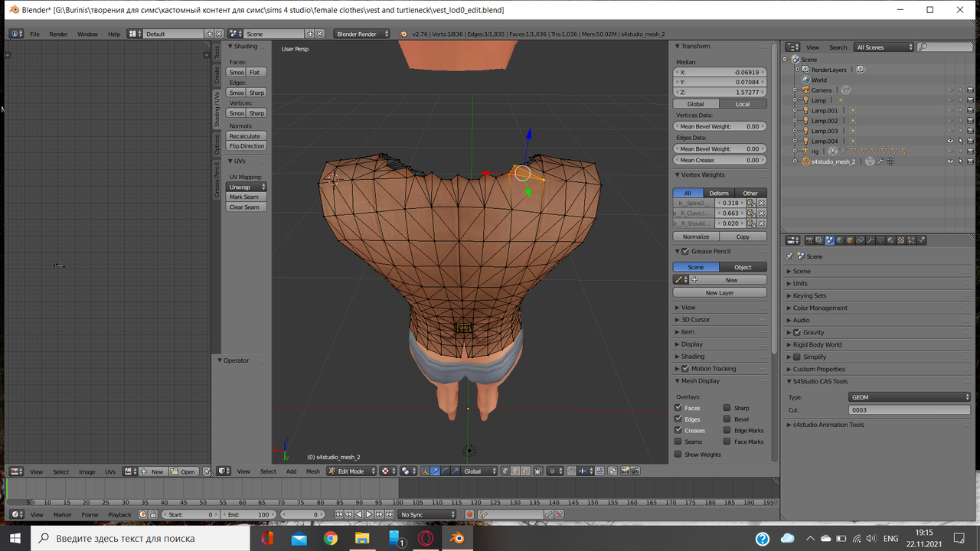
Task: Expand the 3D Cursor panel
Action: [695, 320]
